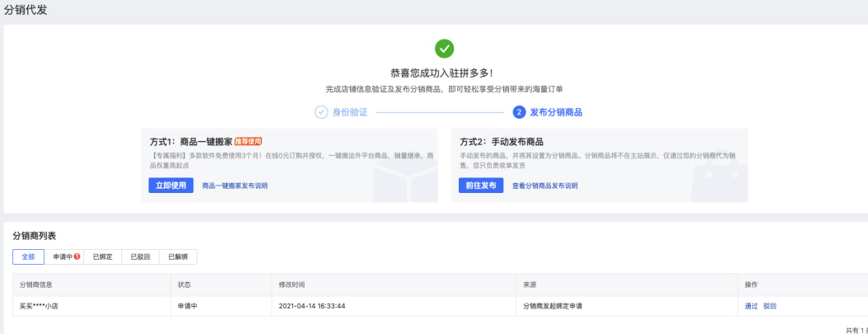Approve the request with 通过
The width and height of the screenshot is (868, 334).
click(x=751, y=306)
